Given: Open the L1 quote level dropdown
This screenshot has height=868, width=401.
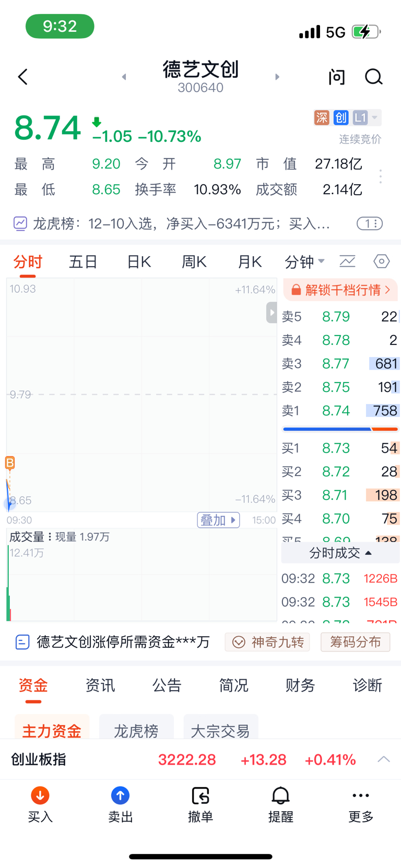Looking at the screenshot, I should pyautogui.click(x=366, y=117).
